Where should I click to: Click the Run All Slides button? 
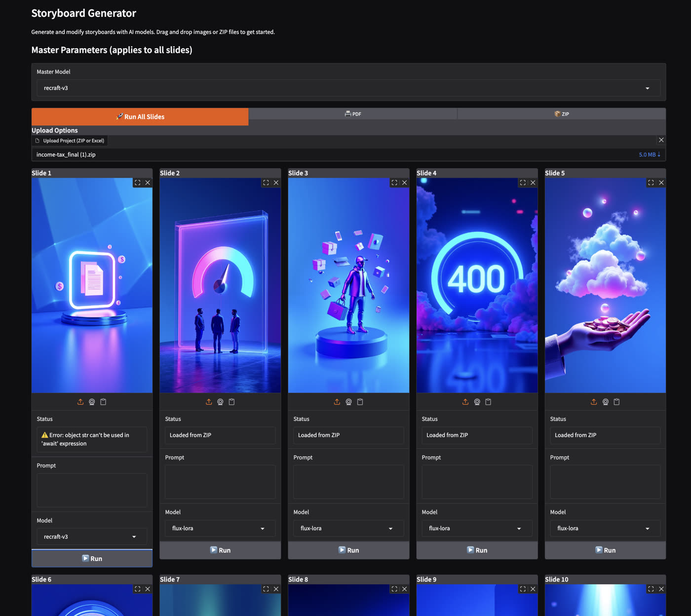[x=140, y=116]
